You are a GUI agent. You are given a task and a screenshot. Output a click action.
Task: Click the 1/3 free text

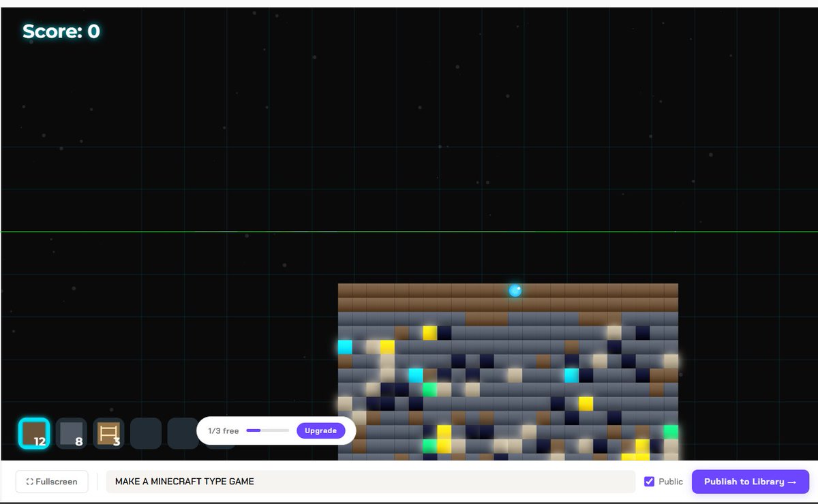(x=224, y=431)
